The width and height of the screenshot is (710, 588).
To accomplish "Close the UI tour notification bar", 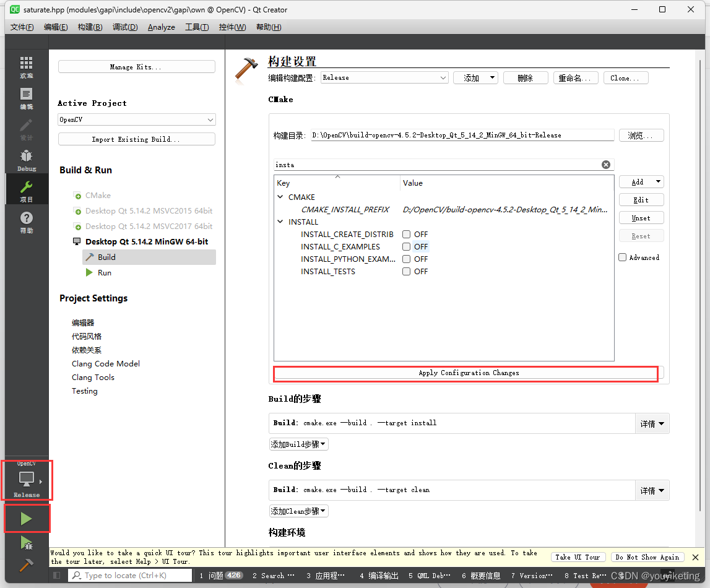I will pyautogui.click(x=696, y=557).
